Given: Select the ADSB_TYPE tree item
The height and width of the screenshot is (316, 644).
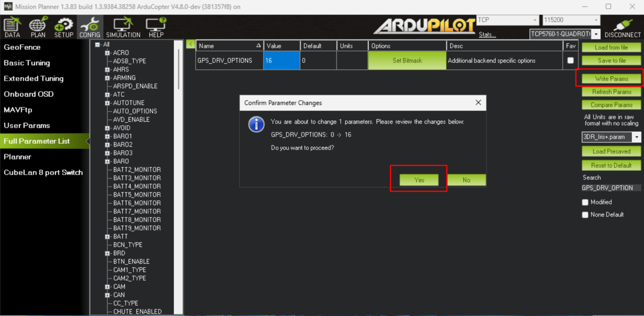Looking at the screenshot, I should point(129,61).
